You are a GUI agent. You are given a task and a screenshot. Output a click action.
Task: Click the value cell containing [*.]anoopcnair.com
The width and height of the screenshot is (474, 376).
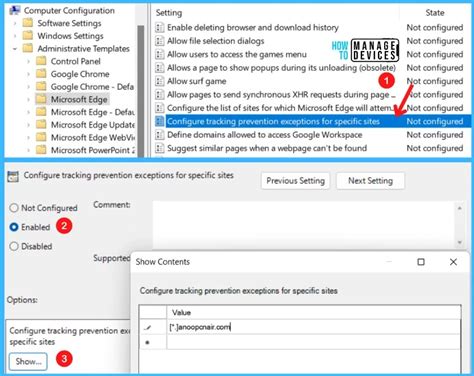(x=314, y=327)
